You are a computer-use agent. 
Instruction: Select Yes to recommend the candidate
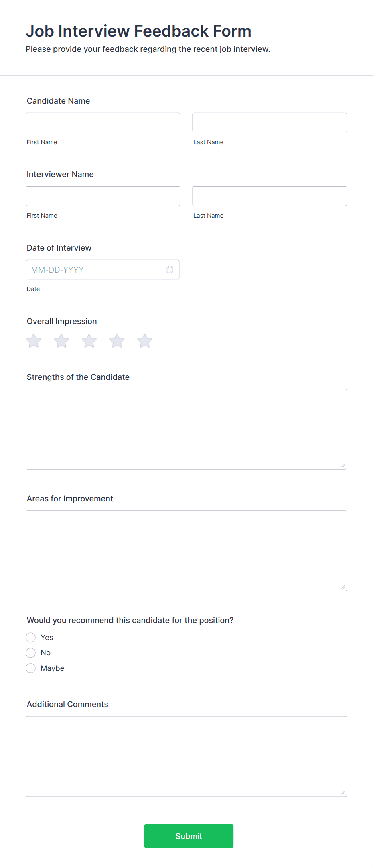(30, 637)
